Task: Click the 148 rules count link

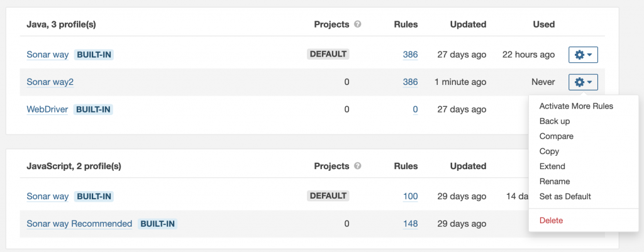Action: [x=410, y=224]
